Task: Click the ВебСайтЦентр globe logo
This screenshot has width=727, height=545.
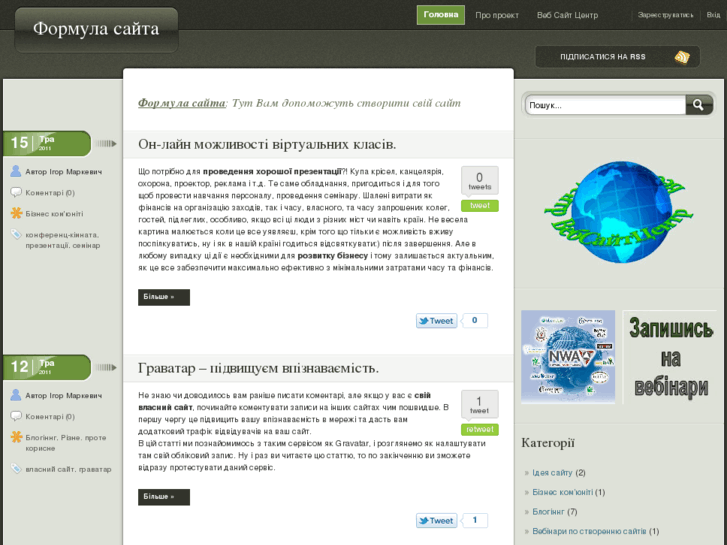Action: pos(619,212)
